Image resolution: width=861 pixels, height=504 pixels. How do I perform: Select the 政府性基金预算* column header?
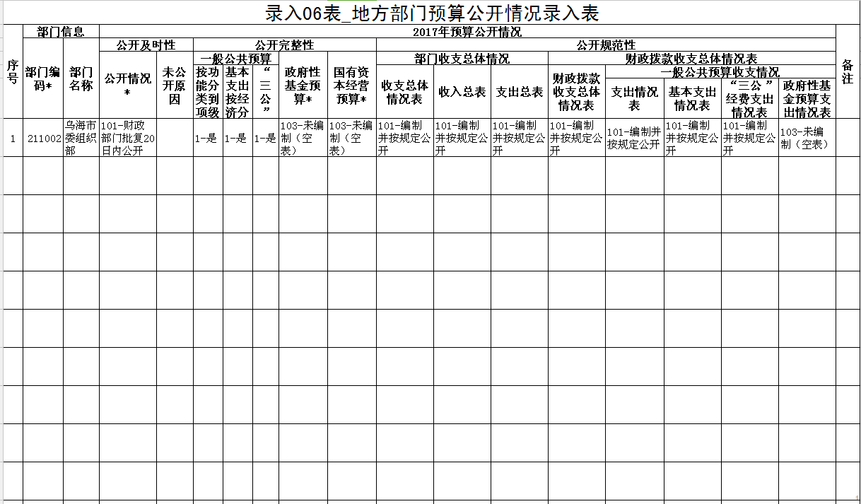tap(303, 85)
